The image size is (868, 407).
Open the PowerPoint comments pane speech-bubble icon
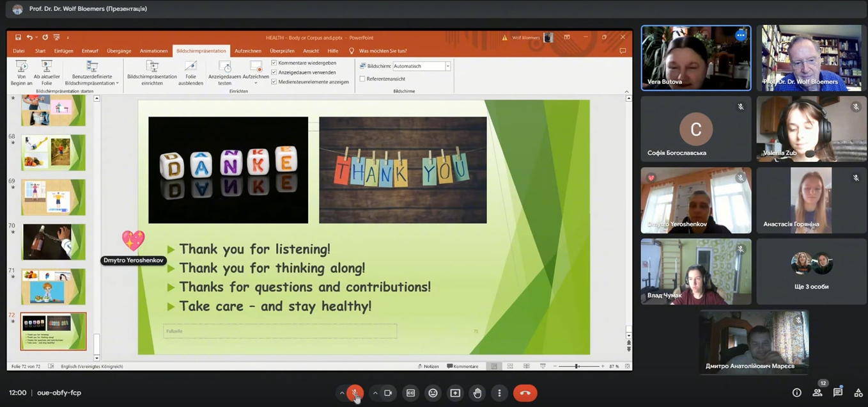point(623,51)
